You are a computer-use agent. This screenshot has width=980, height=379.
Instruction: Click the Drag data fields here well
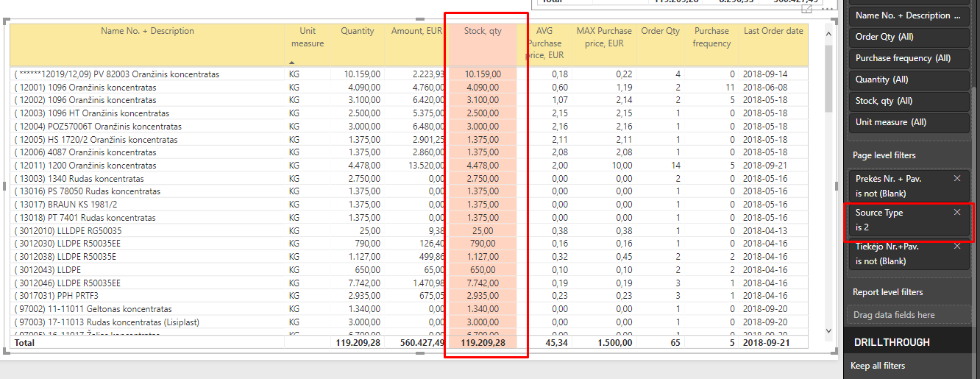point(909,315)
